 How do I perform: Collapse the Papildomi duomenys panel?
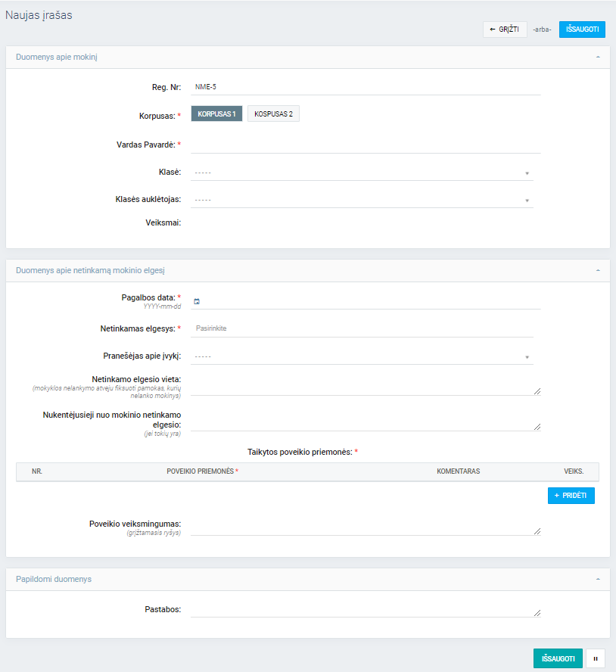598,579
